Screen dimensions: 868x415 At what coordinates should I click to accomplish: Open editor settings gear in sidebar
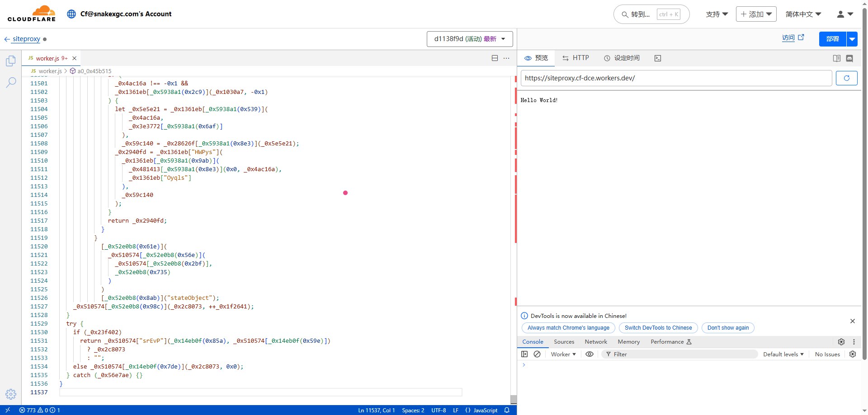(11, 394)
